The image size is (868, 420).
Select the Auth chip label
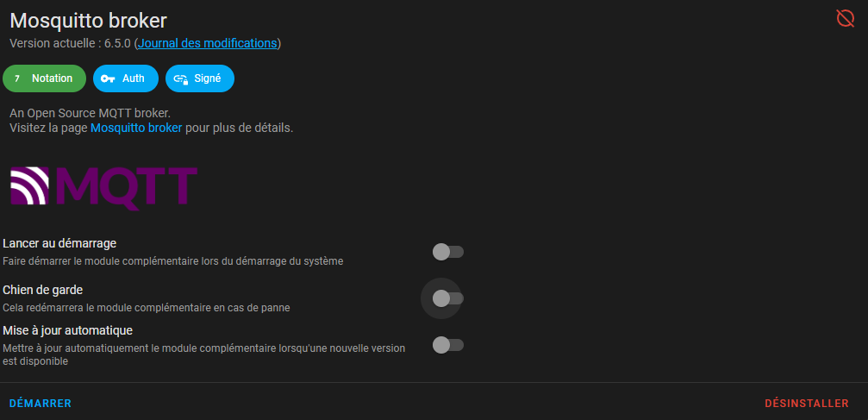pyautogui.click(x=134, y=78)
